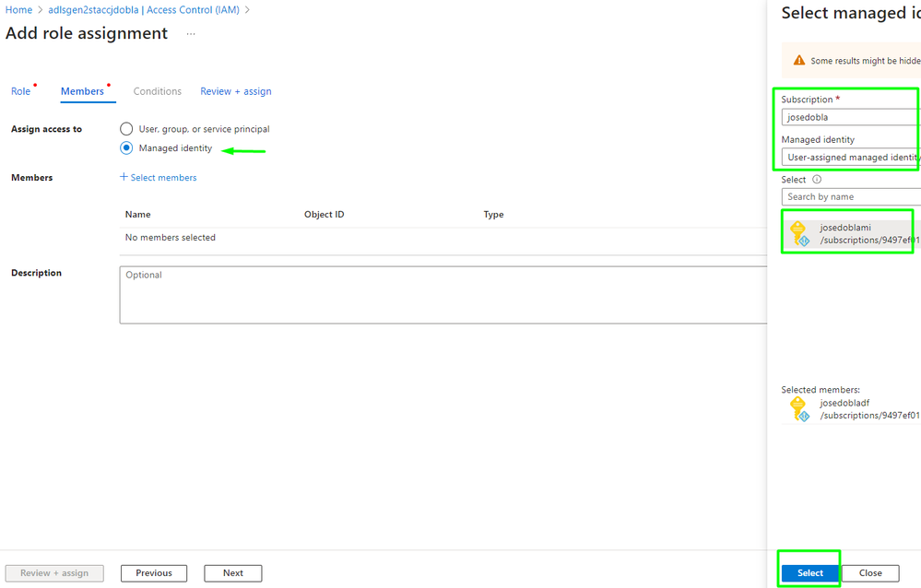The height and width of the screenshot is (588, 921).
Task: Click the Type column header
Action: coord(493,215)
